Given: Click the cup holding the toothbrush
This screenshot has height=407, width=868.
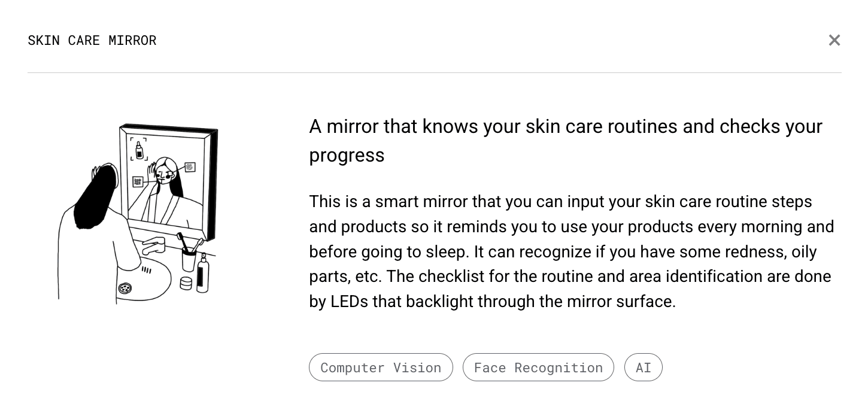Looking at the screenshot, I should click(187, 260).
